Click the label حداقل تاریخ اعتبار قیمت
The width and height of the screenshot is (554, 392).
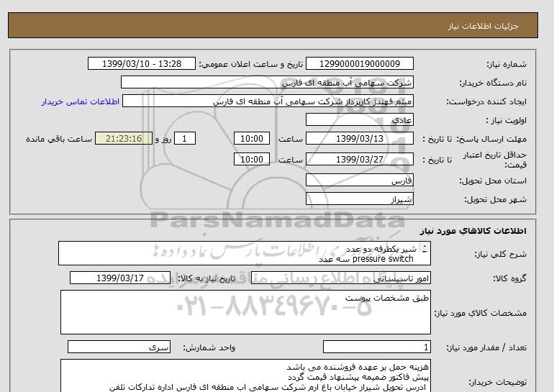[x=495, y=160]
